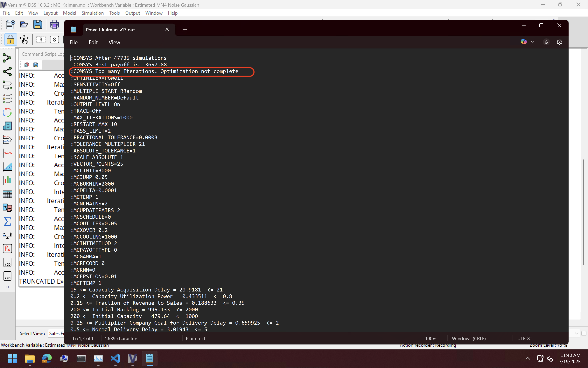
Task: Print using the printer toolbar icon
Action: point(54,24)
